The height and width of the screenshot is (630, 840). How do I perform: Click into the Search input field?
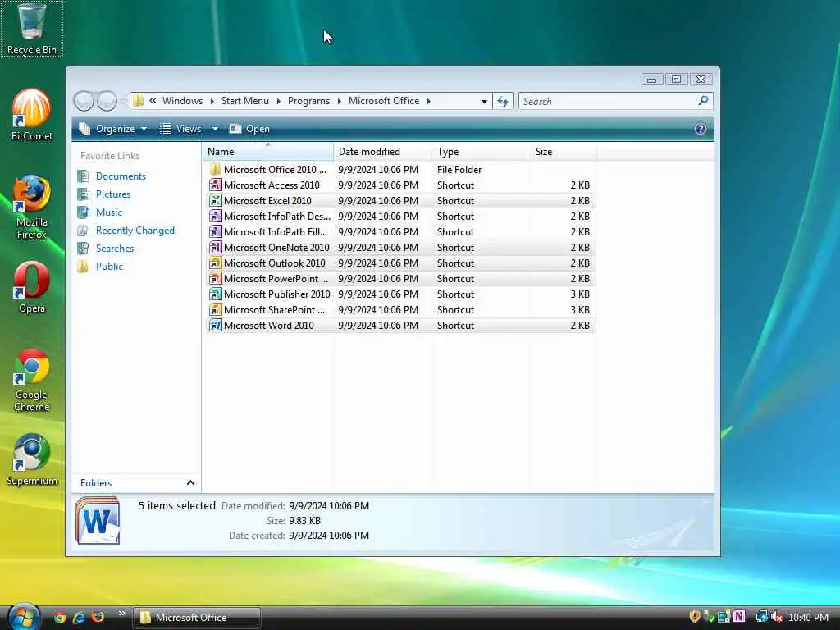[x=608, y=101]
